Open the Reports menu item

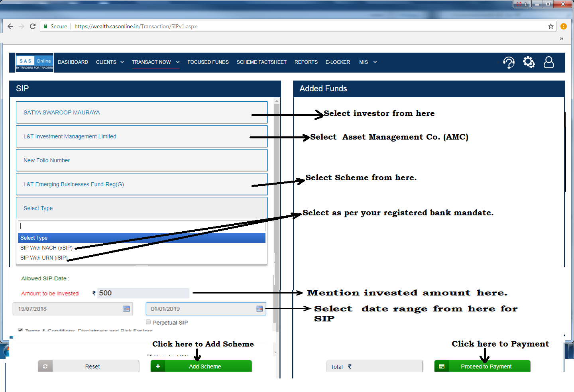point(306,62)
